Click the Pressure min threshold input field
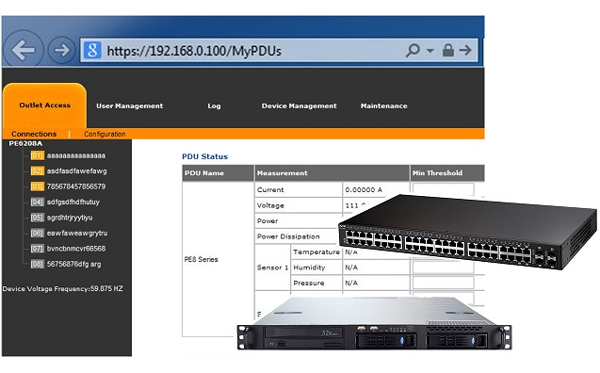The width and height of the screenshot is (600, 373). tap(443, 283)
